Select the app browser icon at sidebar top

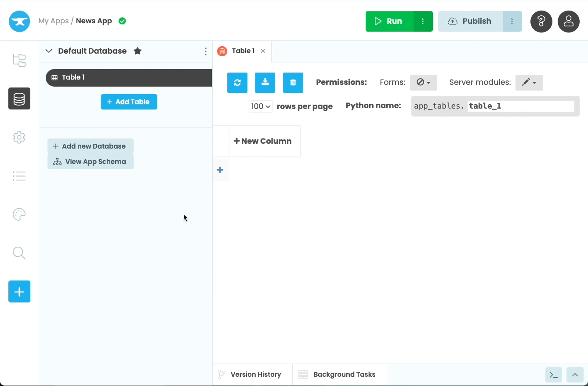(x=19, y=60)
